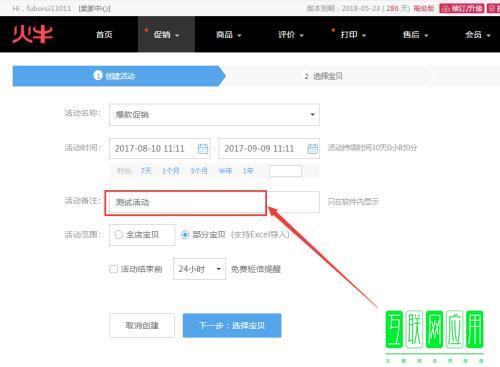Open the 打印 menu

click(x=353, y=34)
